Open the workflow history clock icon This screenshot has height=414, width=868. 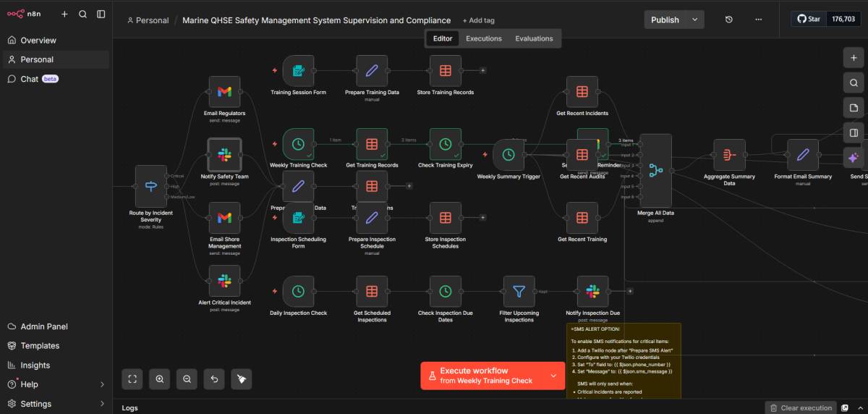click(728, 20)
